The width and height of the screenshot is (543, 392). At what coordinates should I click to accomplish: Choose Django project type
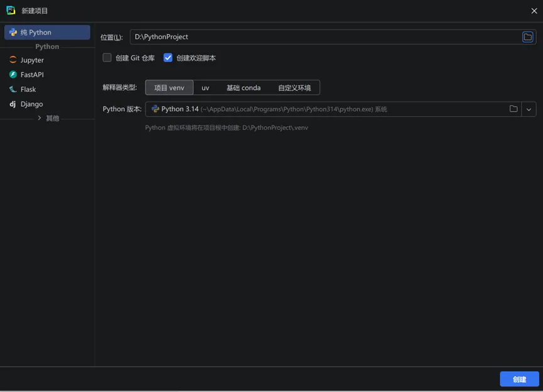tap(47, 103)
